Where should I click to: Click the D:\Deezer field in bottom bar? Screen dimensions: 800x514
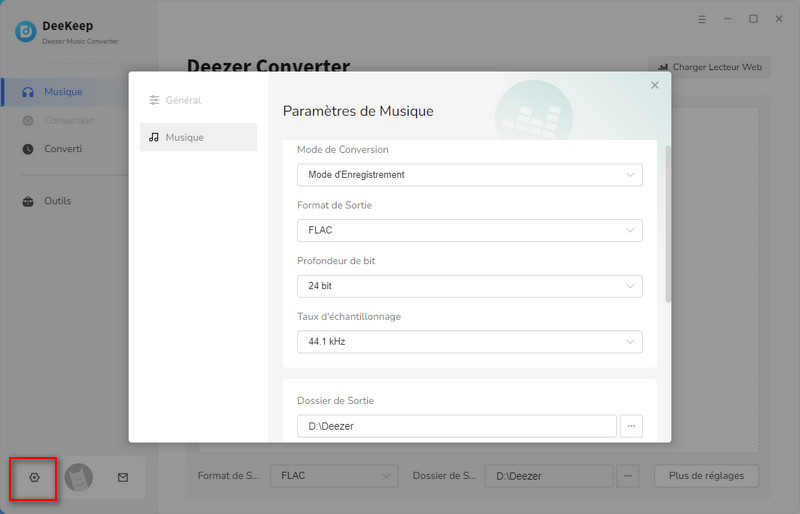(x=549, y=476)
